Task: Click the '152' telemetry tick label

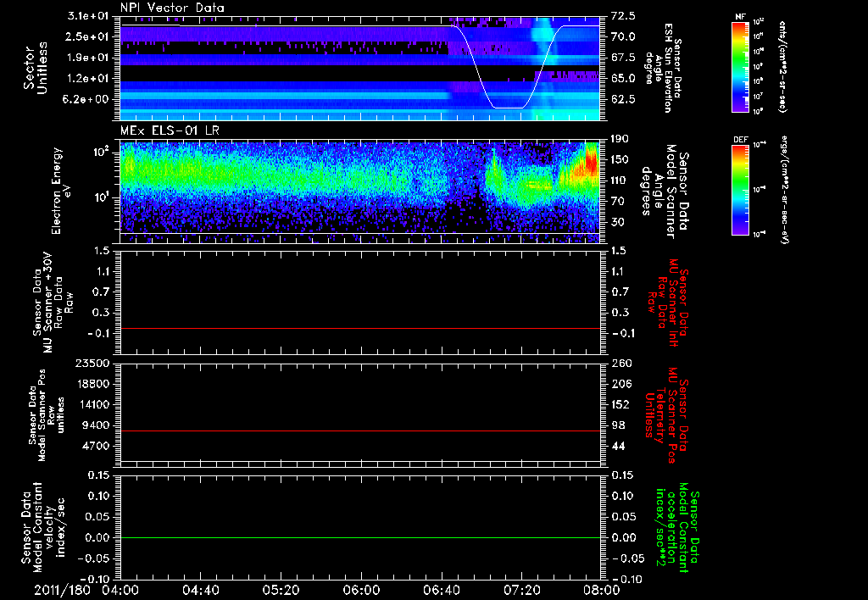Action: [620, 404]
